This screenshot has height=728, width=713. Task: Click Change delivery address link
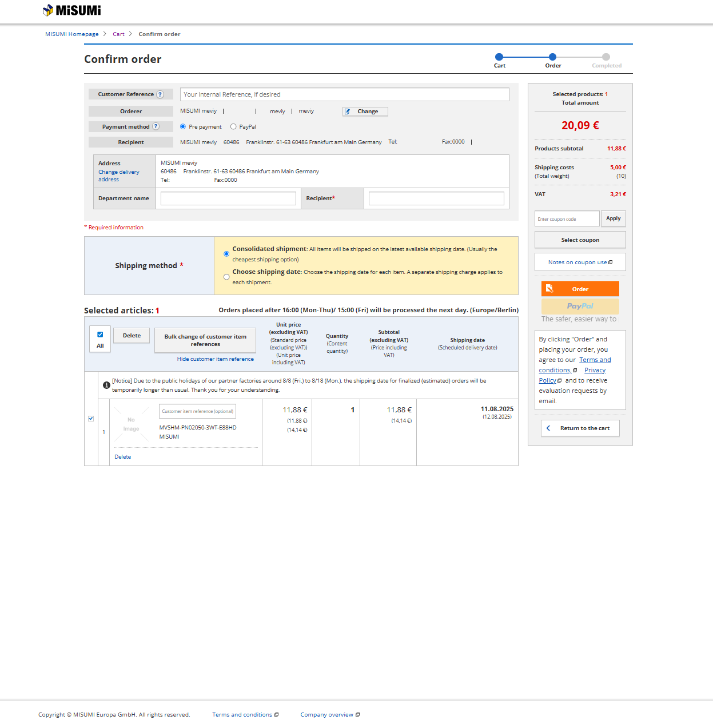pos(118,176)
